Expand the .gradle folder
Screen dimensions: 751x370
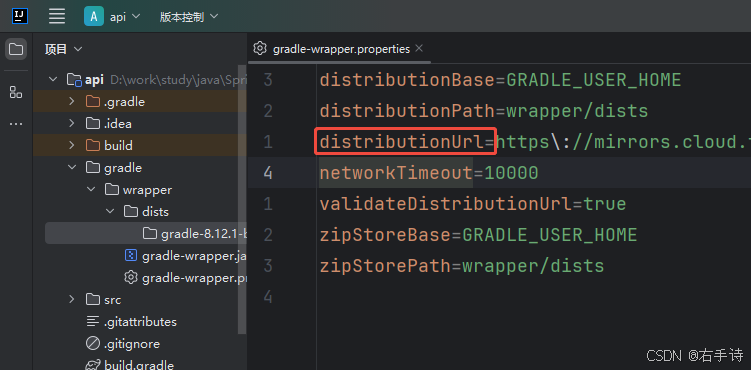72,101
